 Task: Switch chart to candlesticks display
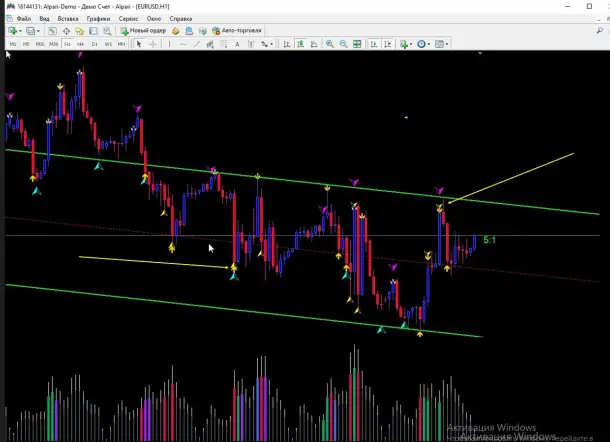coord(299,44)
